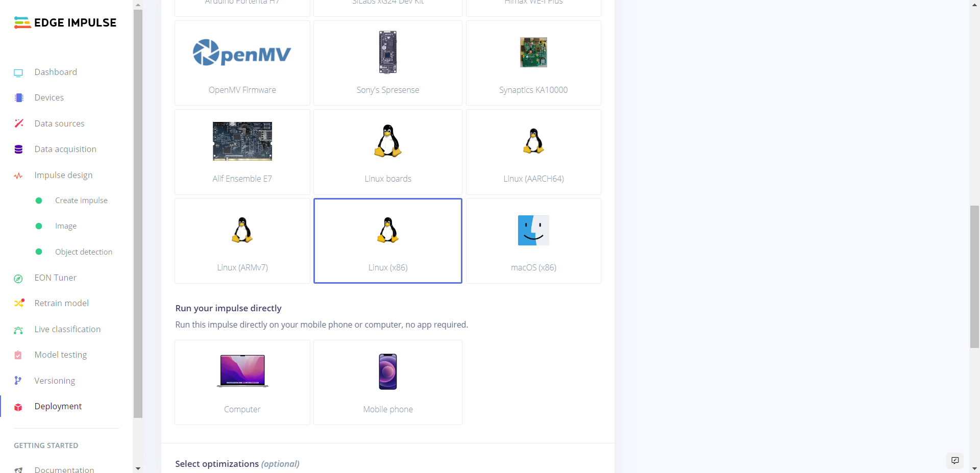Screen dimensions: 980x473
Task: Click the Dashboard monitor icon
Action: tap(18, 72)
